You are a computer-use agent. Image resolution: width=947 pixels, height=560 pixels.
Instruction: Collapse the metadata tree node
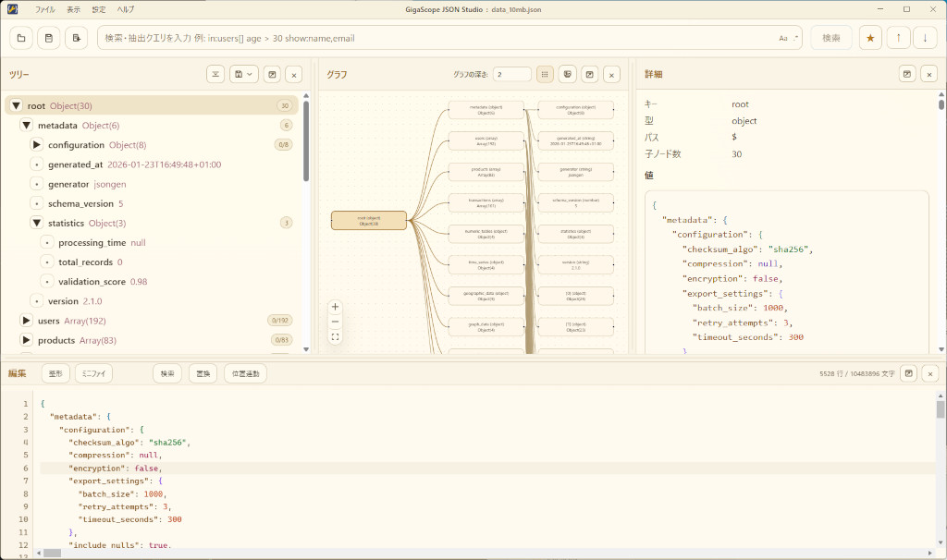click(x=27, y=125)
